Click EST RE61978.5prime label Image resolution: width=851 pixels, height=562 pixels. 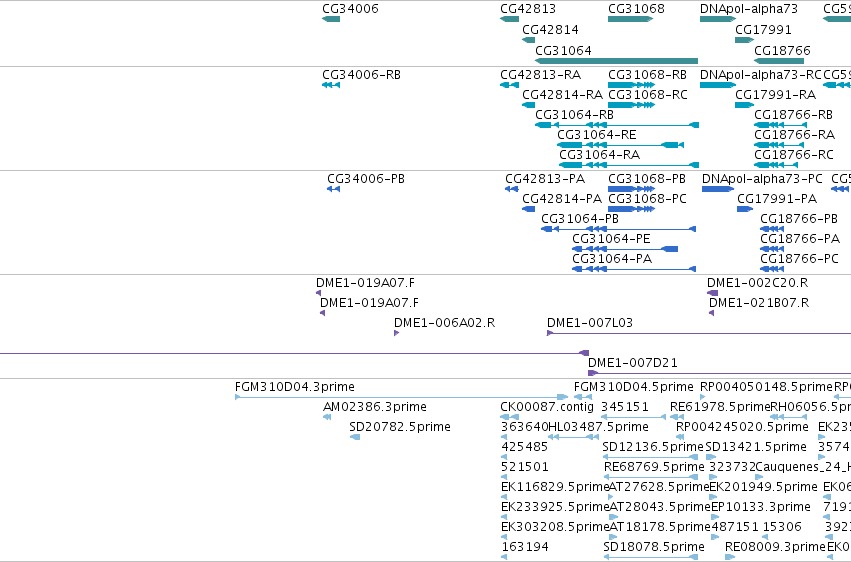coord(720,407)
